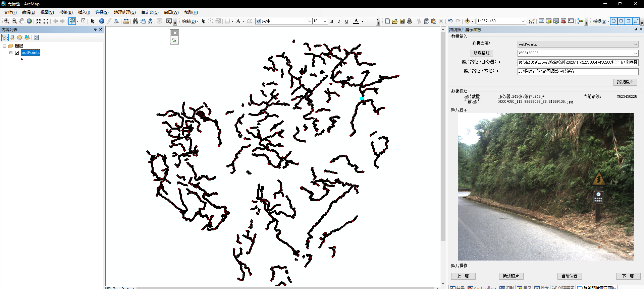
Task: Undo the last action
Action: [x=450, y=21]
